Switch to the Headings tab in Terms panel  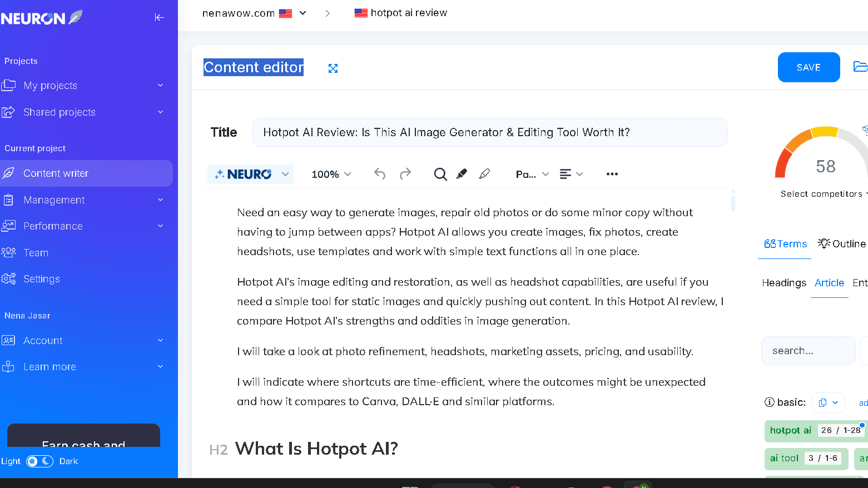[784, 283]
